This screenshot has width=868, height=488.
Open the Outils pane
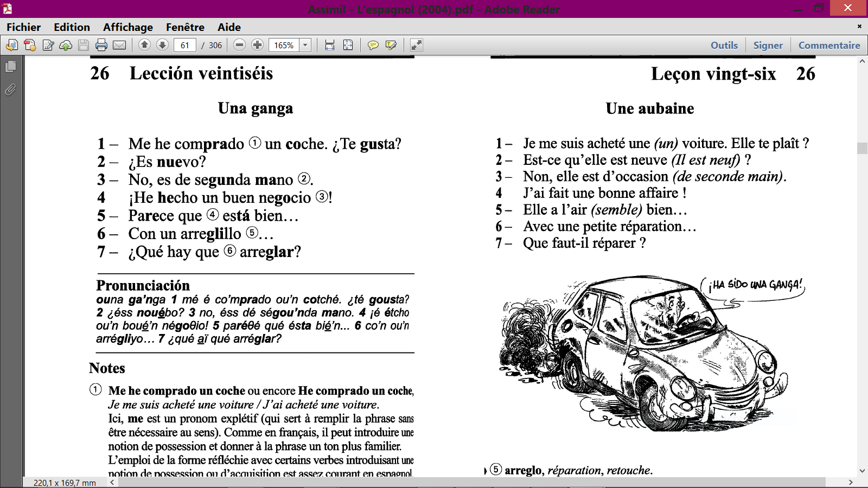click(724, 46)
